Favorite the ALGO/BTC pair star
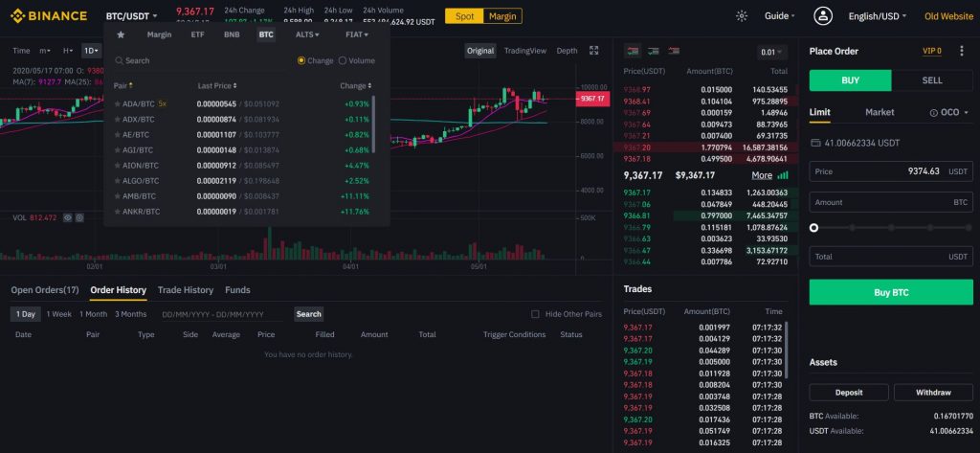This screenshot has height=453, width=980. click(118, 181)
